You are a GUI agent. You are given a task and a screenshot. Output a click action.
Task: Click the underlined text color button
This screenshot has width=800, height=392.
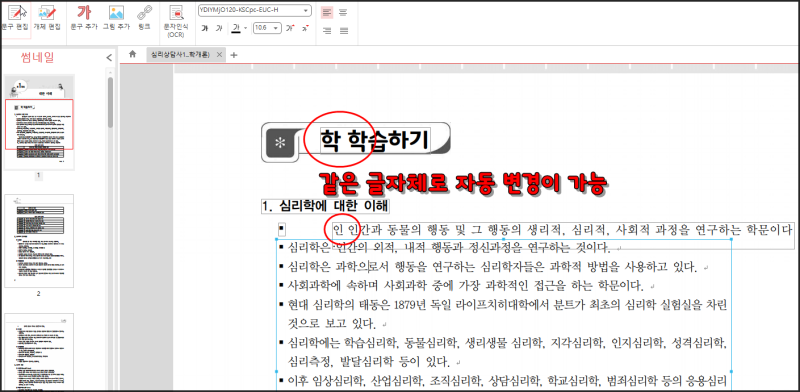[236, 28]
